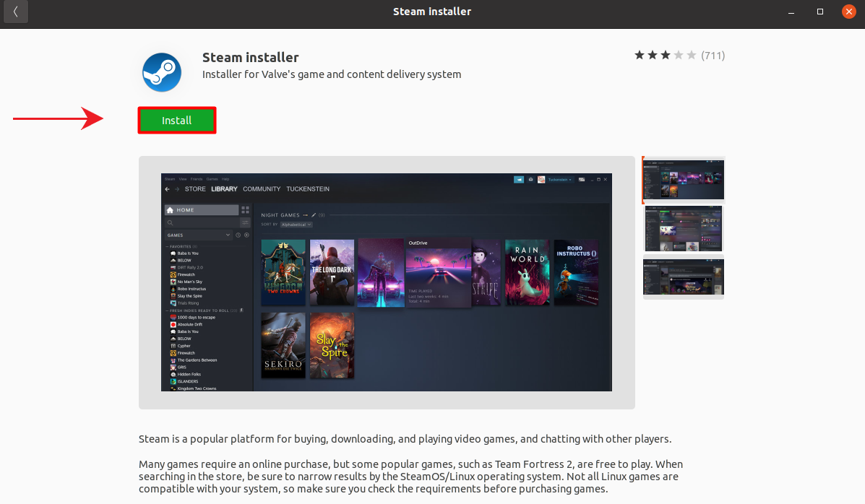Click the Steam logo app icon
Viewport: 865px width, 504px height.
click(x=161, y=72)
